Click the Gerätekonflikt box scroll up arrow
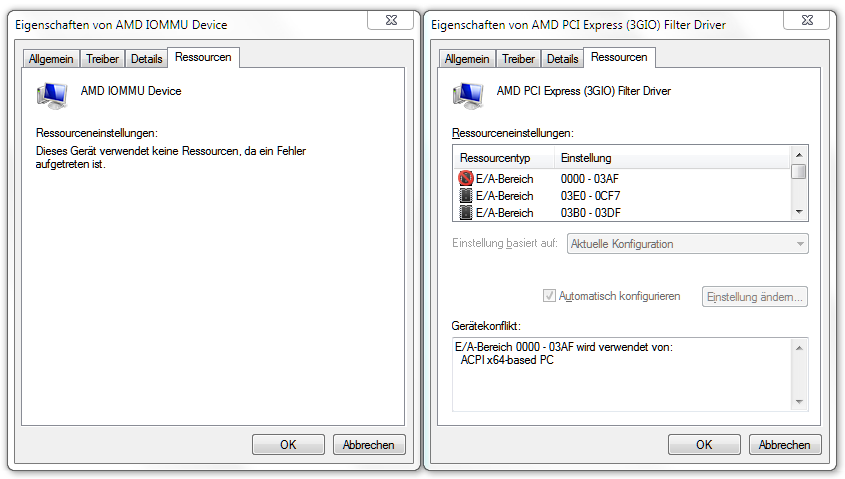The height and width of the screenshot is (479, 845). coord(799,348)
